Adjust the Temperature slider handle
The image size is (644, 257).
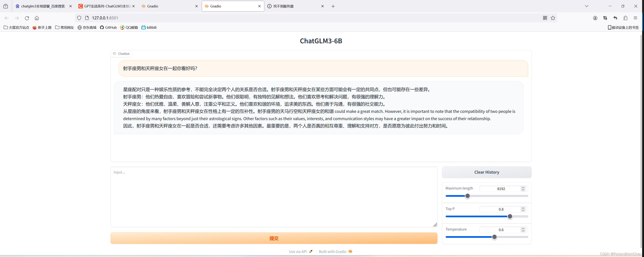[494, 237]
